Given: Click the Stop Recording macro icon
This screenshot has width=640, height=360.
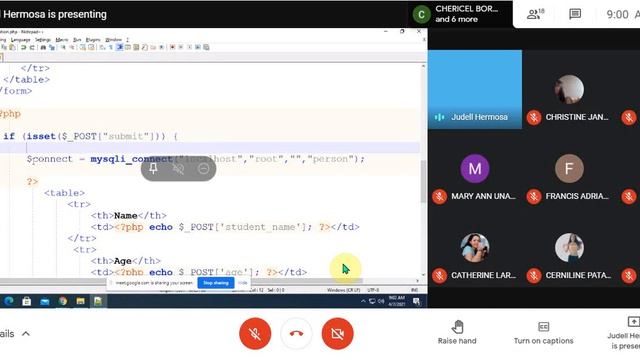Looking at the screenshot, I should pos(181,47).
